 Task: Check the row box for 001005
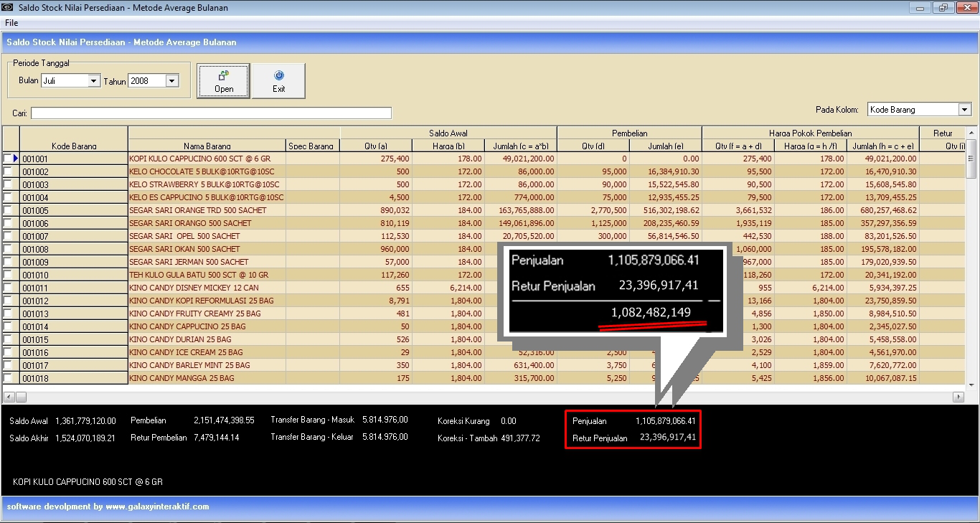[9, 210]
